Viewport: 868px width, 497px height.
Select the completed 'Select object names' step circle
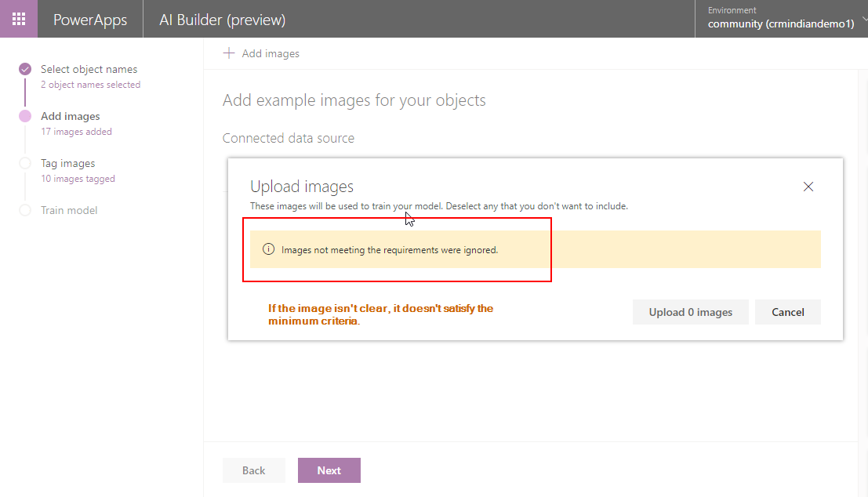25,69
